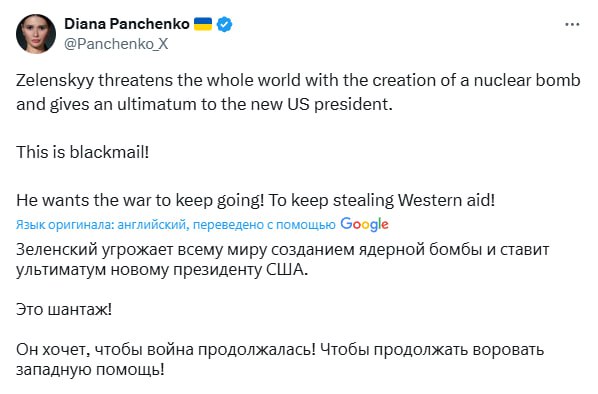This screenshot has width=598, height=394.
Task: Click the Ukrainian flag emoji beside the name
Action: pyautogui.click(x=203, y=24)
